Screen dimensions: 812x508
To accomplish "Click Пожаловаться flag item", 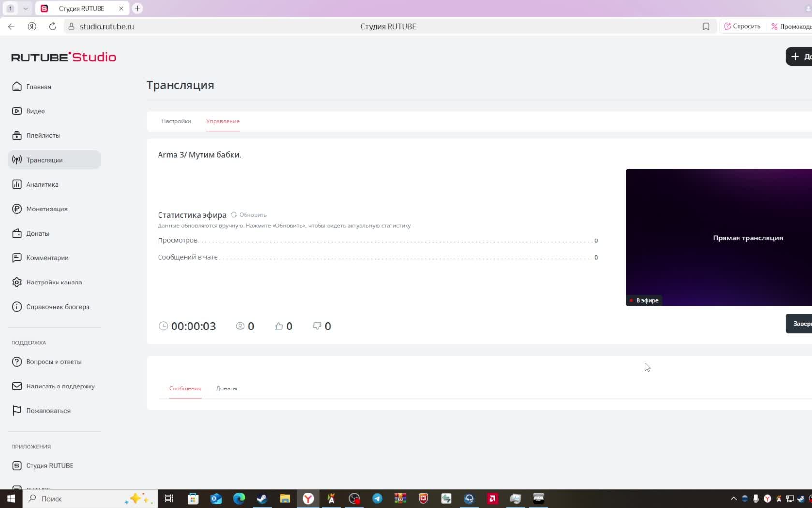I will pos(48,411).
